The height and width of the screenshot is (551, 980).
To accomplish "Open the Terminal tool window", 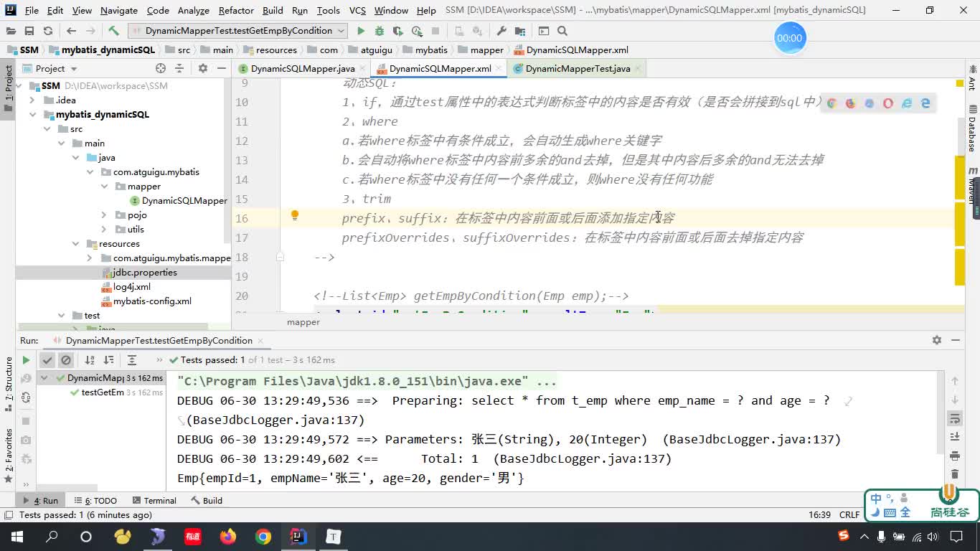I will [x=154, y=501].
